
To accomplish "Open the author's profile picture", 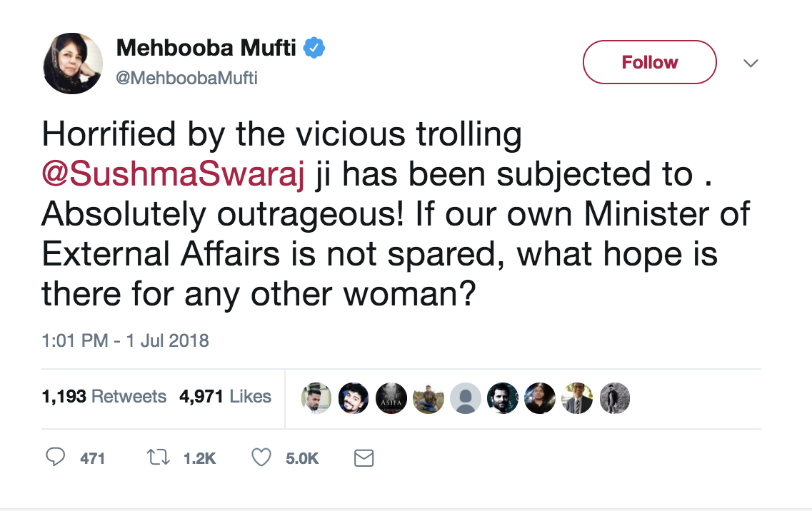I will pos(74,63).
